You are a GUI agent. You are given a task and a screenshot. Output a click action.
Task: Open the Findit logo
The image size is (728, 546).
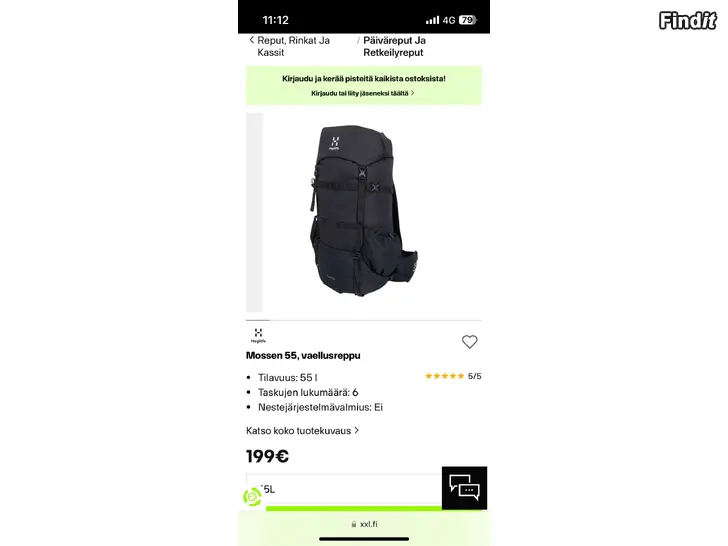point(687,20)
